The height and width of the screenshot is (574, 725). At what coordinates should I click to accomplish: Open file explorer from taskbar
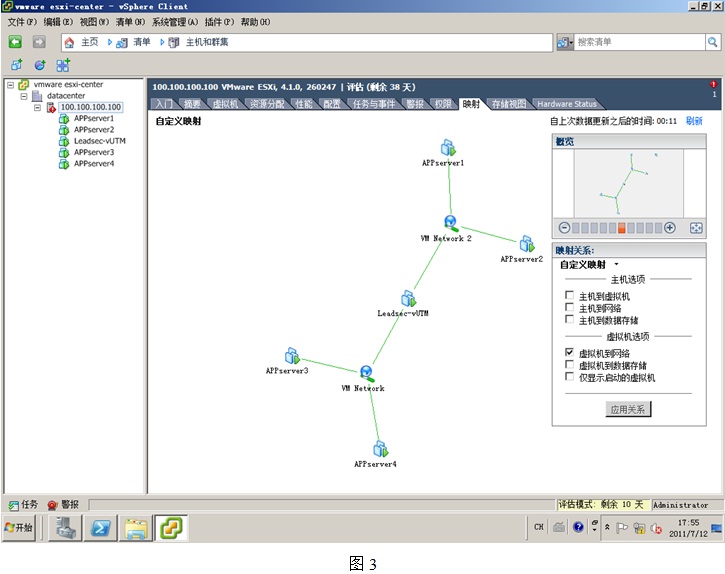tap(135, 528)
